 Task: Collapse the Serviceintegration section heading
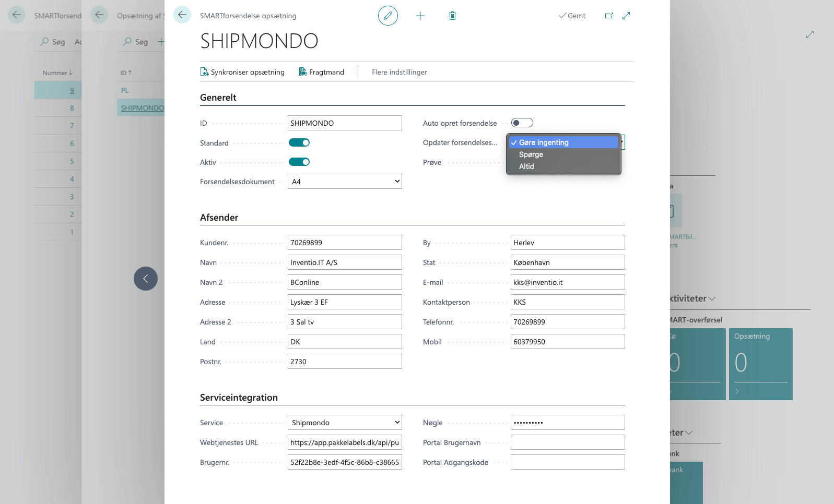(x=239, y=398)
